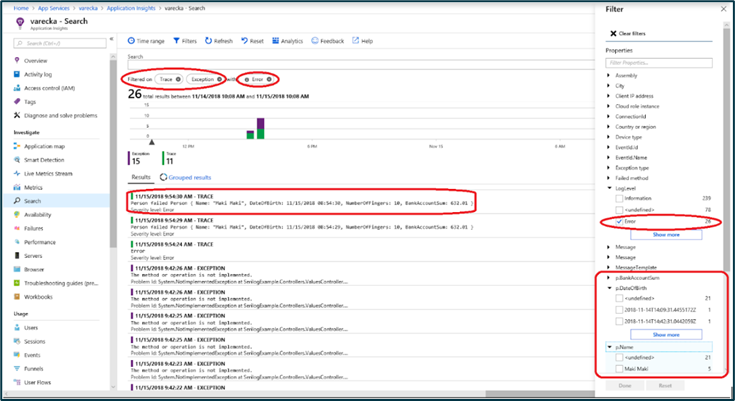Uncheck the Error log level checkbox

pos(619,221)
